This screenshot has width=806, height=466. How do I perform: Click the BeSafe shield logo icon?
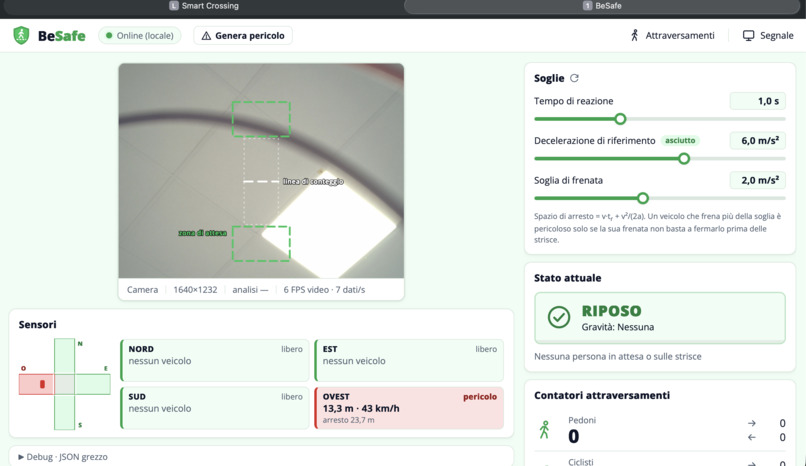21,35
